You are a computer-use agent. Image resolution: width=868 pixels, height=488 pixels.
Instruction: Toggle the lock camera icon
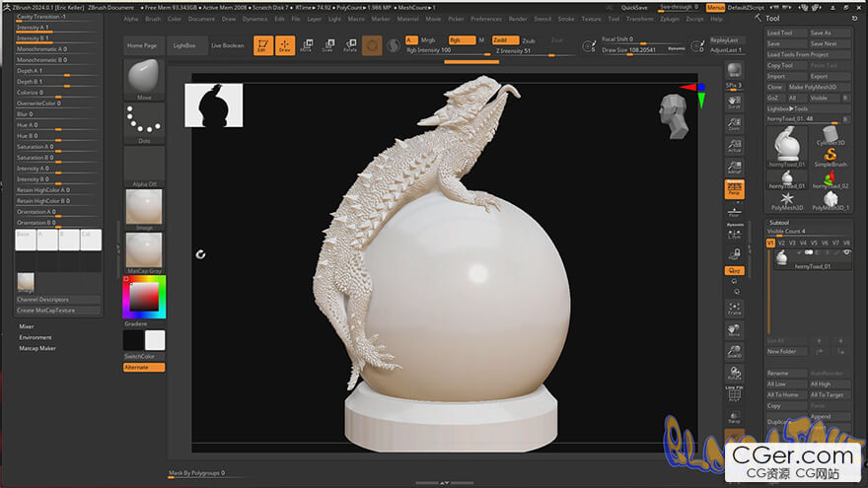[x=734, y=254]
